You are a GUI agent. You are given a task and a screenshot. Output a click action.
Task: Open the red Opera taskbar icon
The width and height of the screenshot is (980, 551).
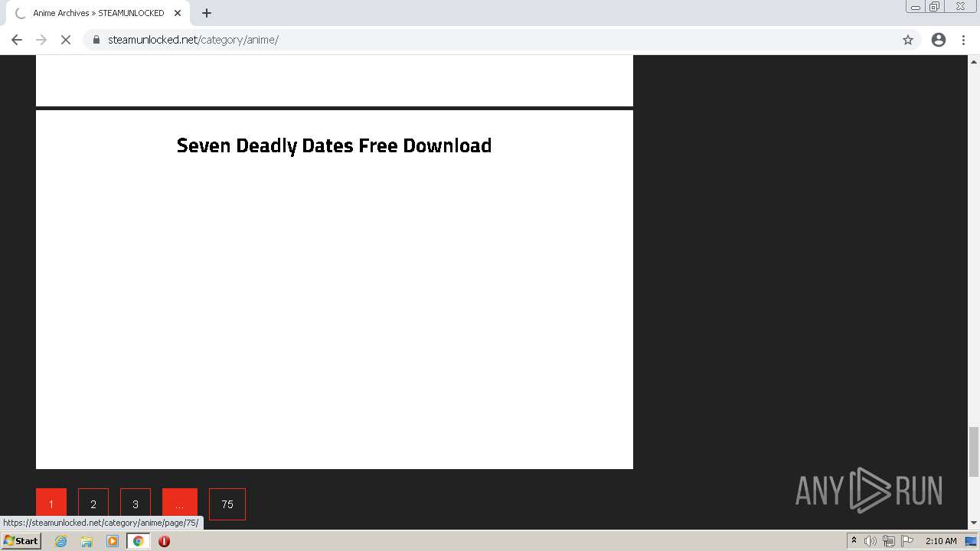(164, 541)
